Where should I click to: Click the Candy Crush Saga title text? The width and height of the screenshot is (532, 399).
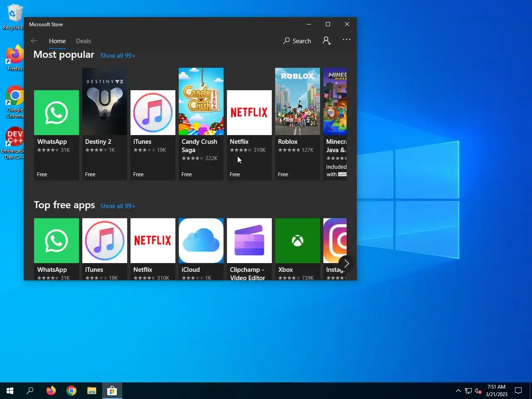[199, 146]
